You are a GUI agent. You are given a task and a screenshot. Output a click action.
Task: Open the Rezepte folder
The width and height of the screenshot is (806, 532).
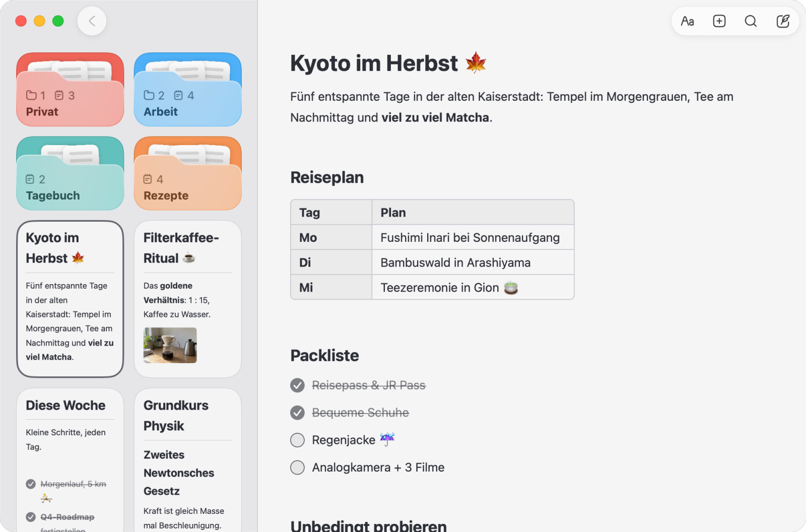pos(188,173)
